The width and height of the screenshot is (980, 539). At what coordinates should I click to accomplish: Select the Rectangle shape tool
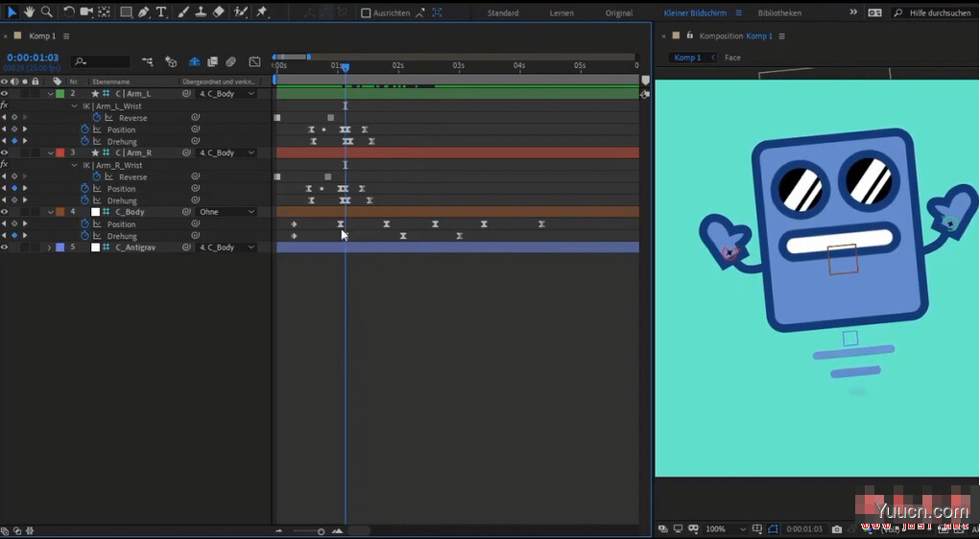126,12
